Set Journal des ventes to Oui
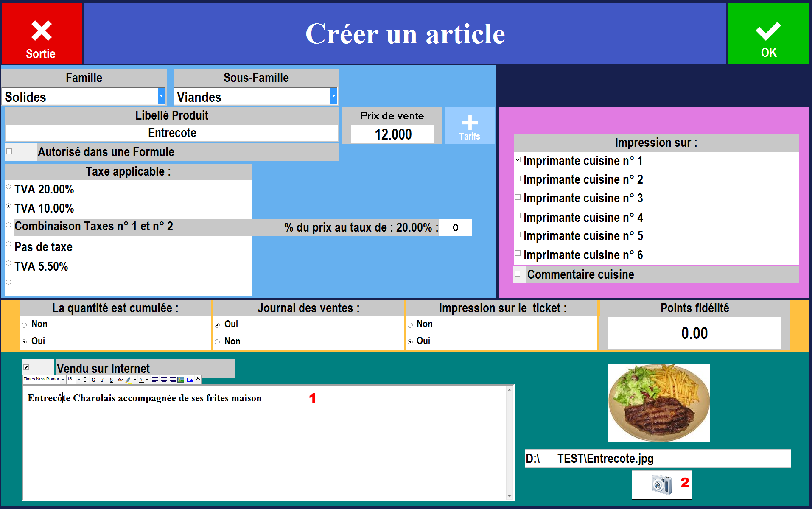Screen dimensions: 812x509 217,325
